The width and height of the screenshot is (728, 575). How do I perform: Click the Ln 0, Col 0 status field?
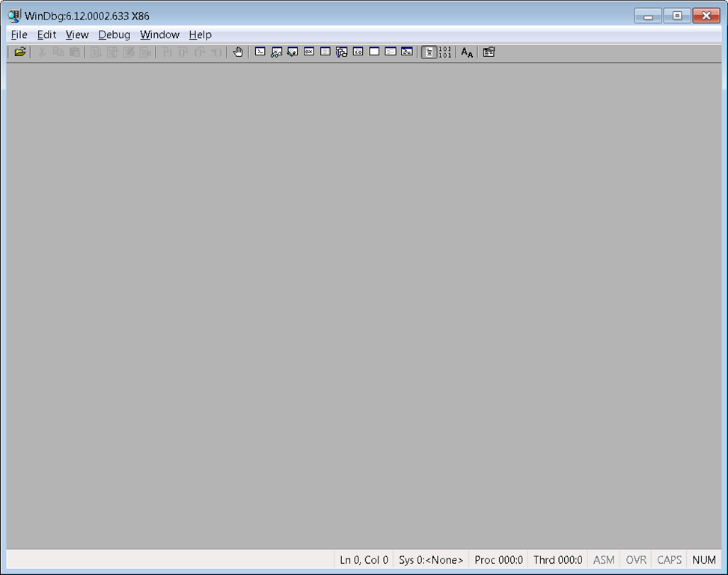(x=364, y=560)
